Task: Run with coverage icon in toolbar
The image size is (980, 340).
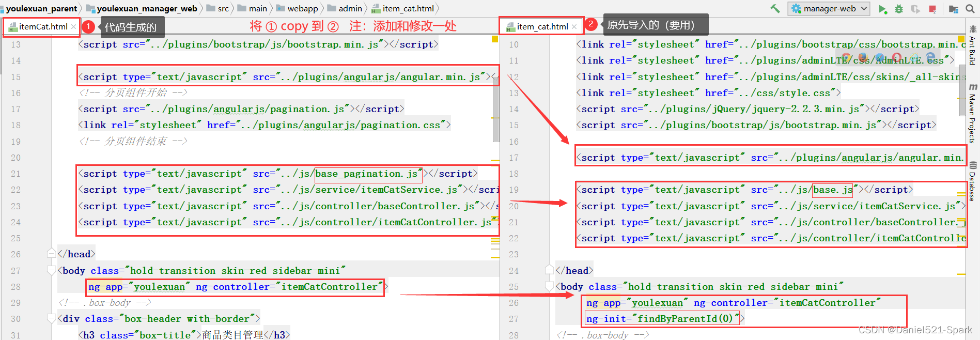Action: point(915,9)
